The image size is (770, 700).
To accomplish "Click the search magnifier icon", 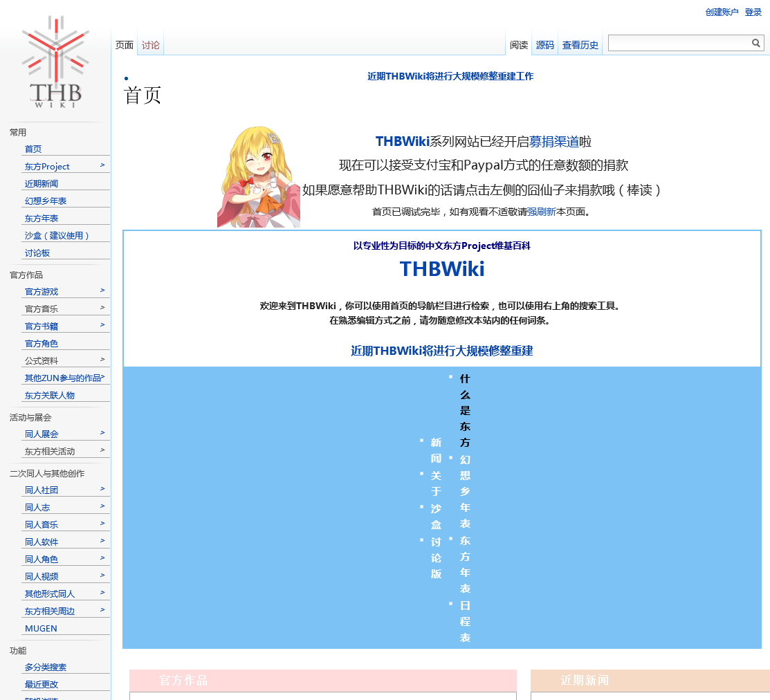I will tap(755, 43).
